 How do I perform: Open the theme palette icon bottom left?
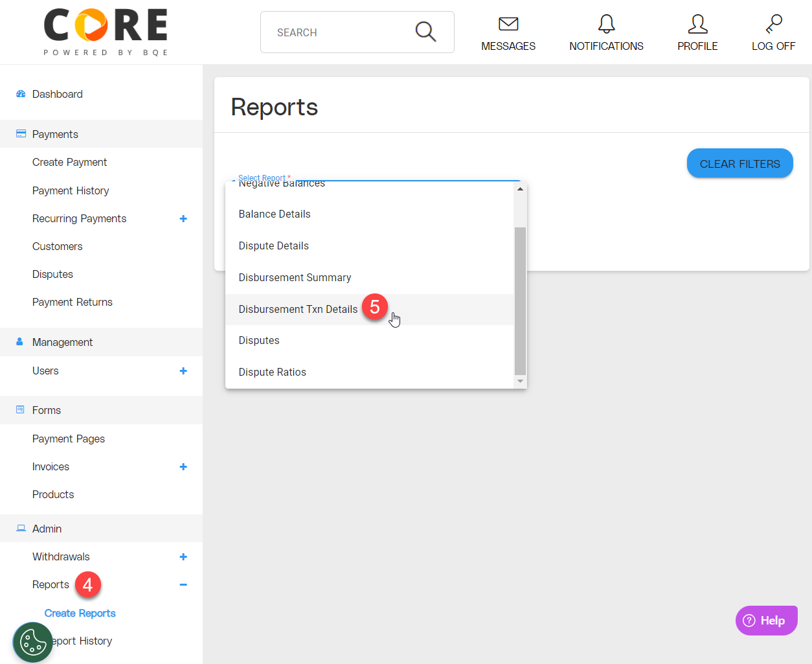pyautogui.click(x=32, y=642)
